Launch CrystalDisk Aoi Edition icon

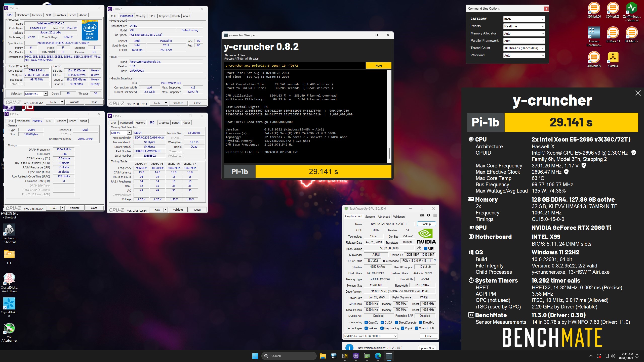pos(9,283)
